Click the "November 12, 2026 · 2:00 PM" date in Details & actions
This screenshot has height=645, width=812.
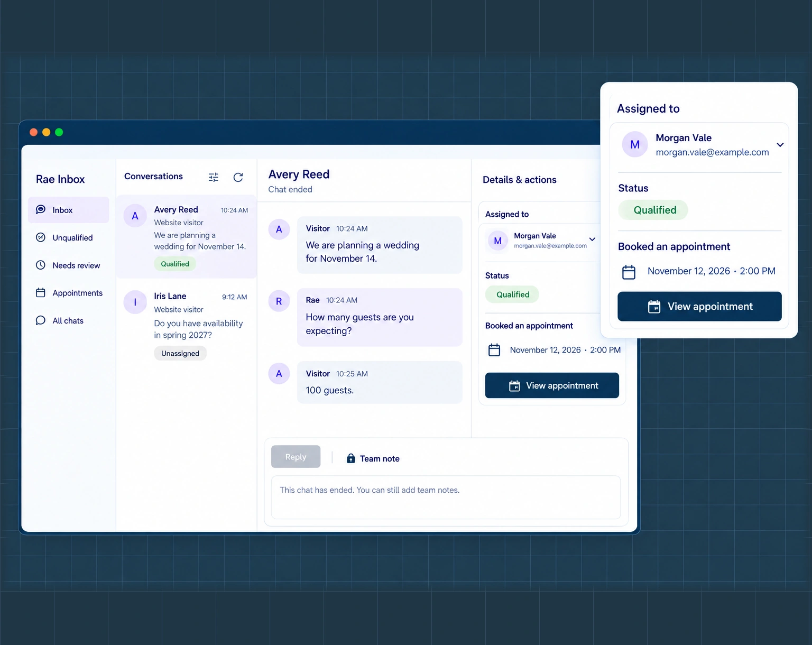click(565, 350)
